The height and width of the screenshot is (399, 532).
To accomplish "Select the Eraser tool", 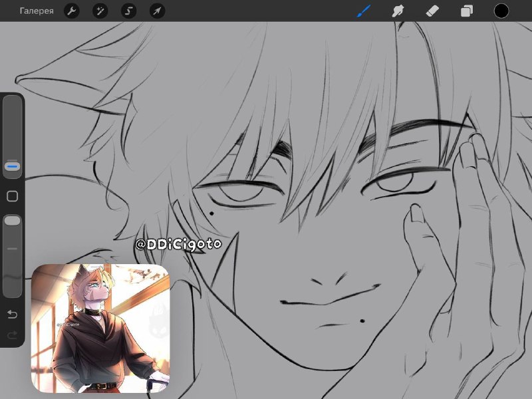I will [432, 11].
